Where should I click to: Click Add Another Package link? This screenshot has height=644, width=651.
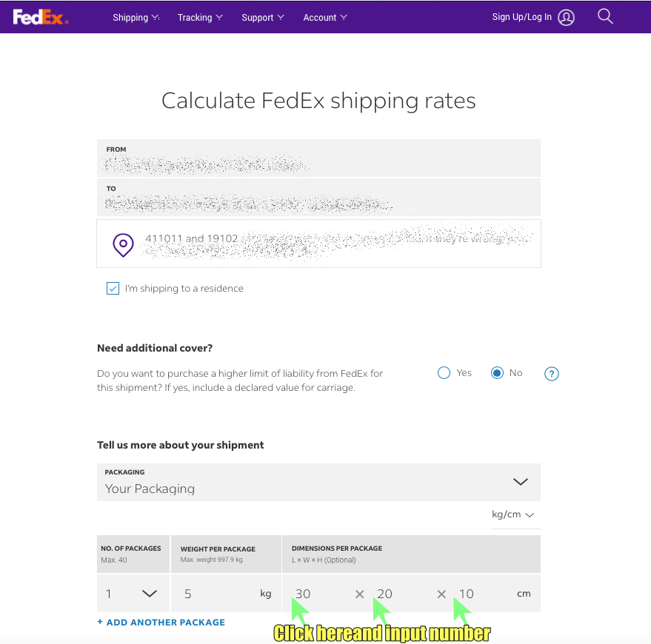161,623
